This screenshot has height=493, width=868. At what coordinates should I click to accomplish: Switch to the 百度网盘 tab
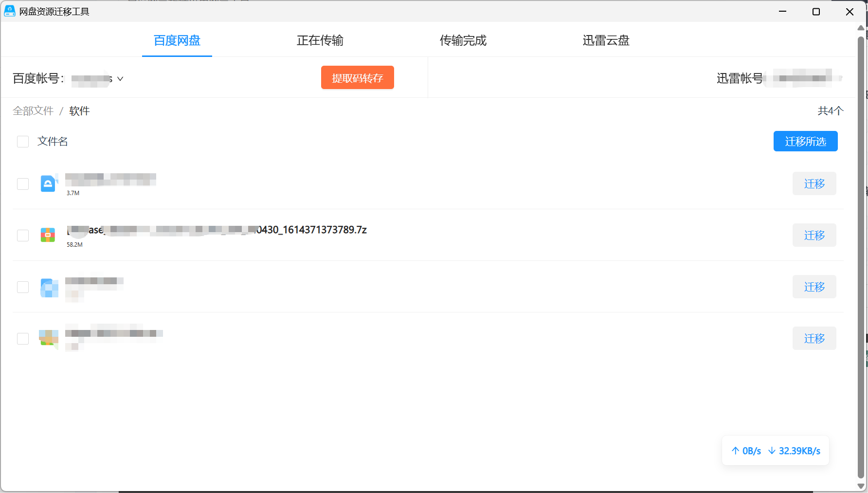click(177, 40)
